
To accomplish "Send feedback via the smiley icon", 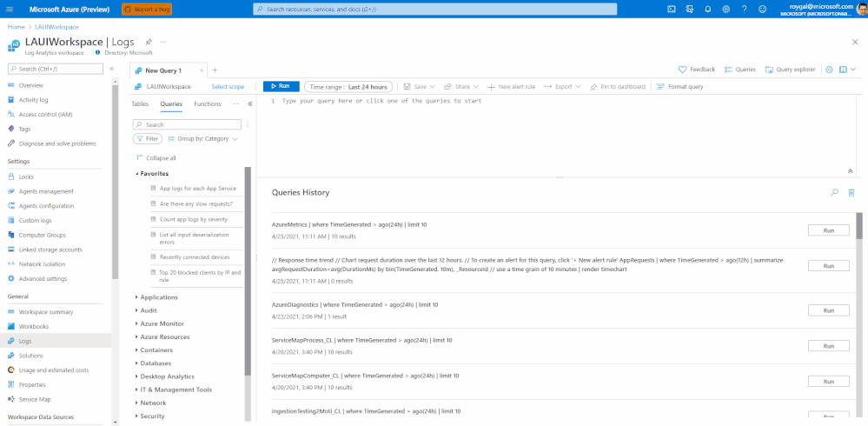I will (762, 9).
